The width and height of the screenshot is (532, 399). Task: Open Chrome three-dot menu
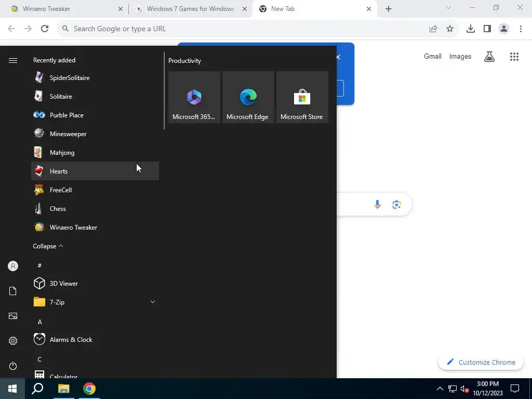click(521, 29)
